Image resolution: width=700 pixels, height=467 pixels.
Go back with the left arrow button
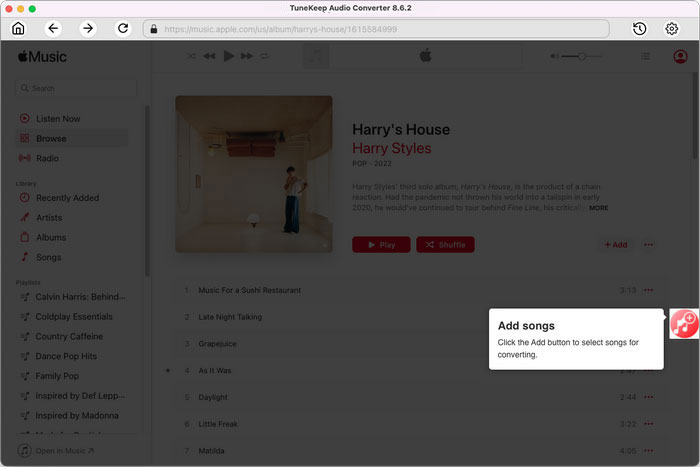point(53,29)
